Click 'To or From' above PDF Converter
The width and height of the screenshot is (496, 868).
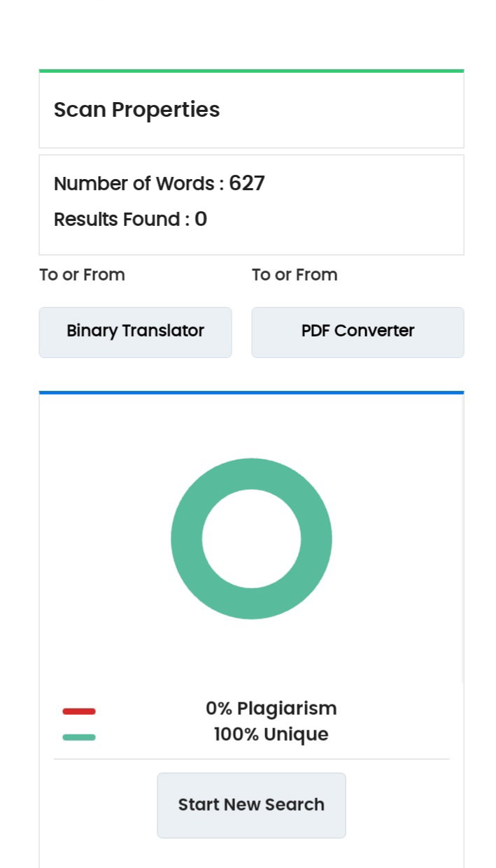click(x=295, y=275)
